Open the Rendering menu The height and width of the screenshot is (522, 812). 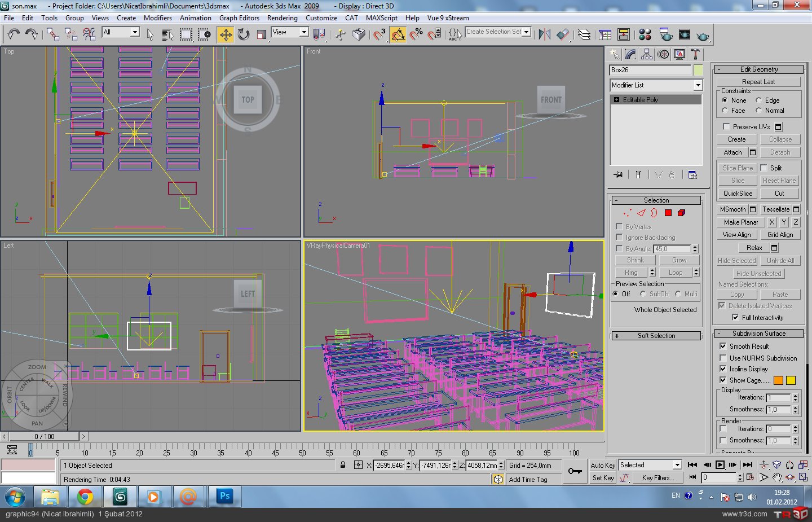point(282,18)
